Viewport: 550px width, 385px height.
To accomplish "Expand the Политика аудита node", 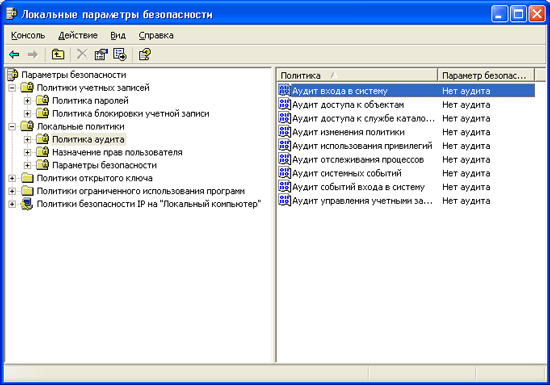I will pos(27,140).
